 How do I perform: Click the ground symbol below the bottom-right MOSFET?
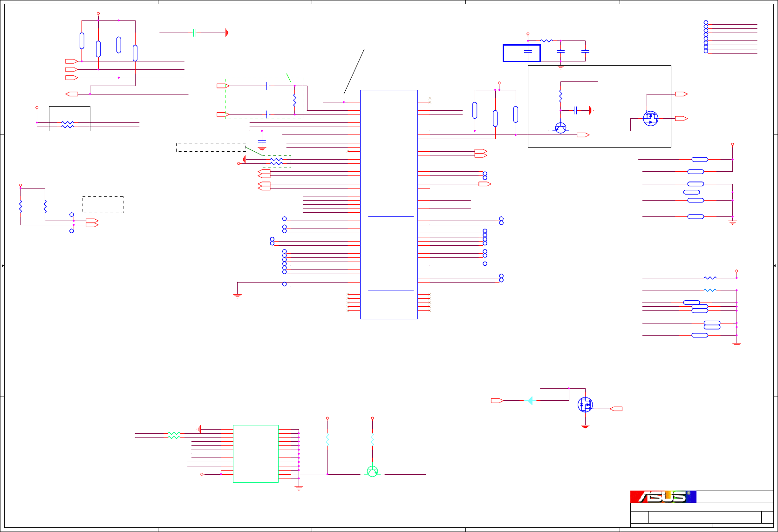tap(585, 426)
